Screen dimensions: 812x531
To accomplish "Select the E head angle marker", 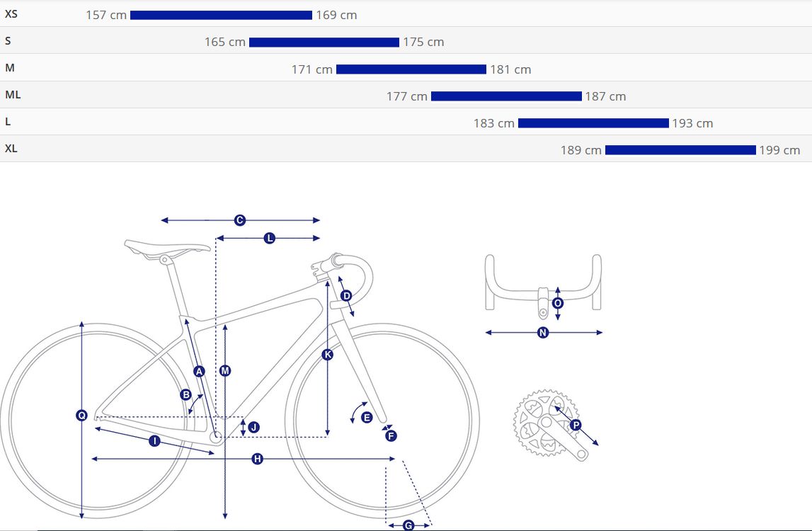I will 367,417.
